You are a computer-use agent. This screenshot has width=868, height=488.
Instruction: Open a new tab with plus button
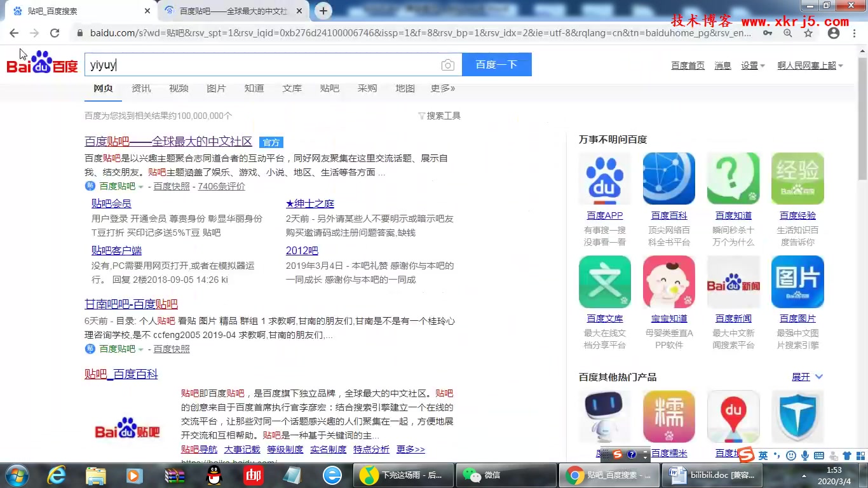[x=323, y=11]
